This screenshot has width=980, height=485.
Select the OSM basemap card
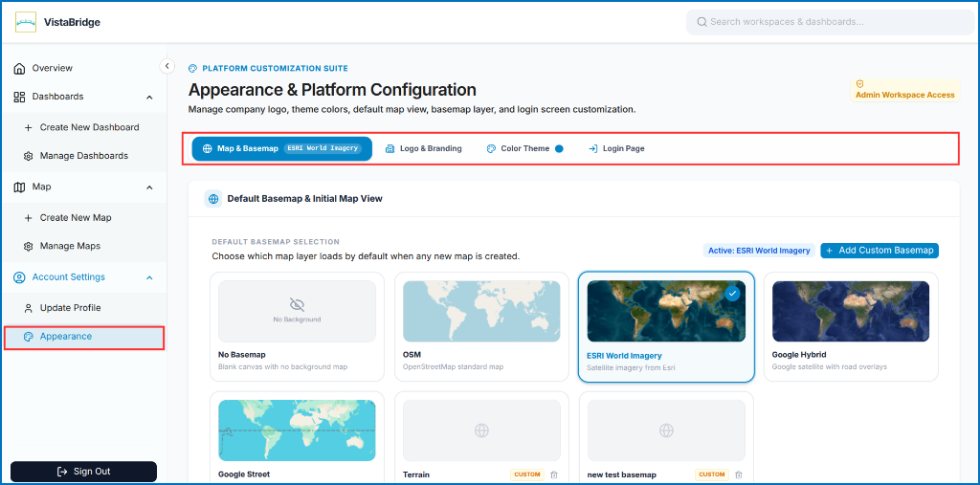[x=481, y=327]
